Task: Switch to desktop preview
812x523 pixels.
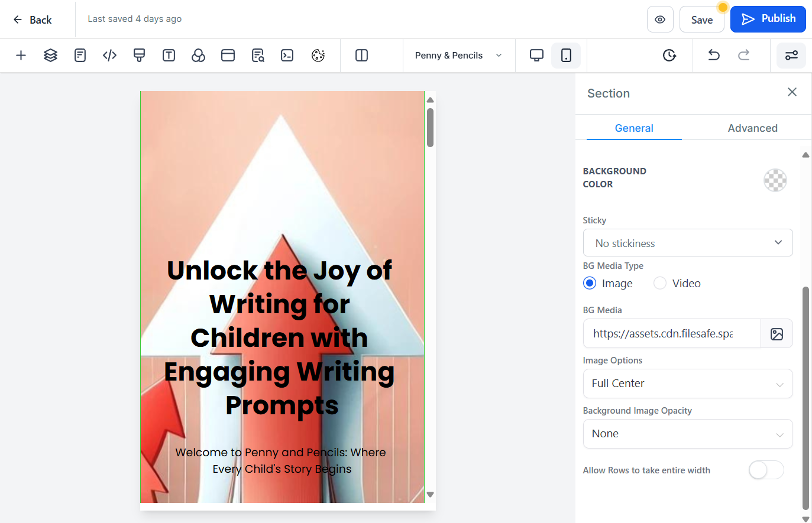Action: [536, 56]
